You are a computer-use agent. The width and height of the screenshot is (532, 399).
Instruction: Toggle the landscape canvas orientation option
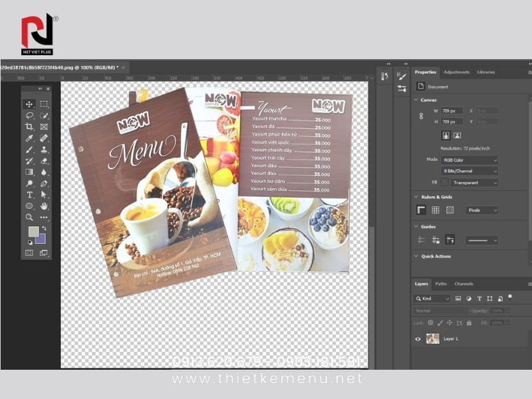coord(458,134)
